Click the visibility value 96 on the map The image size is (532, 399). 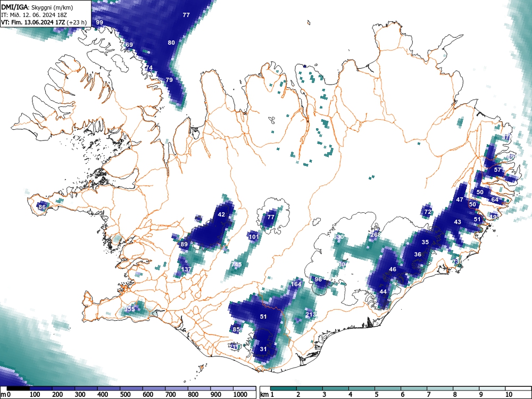point(318,280)
